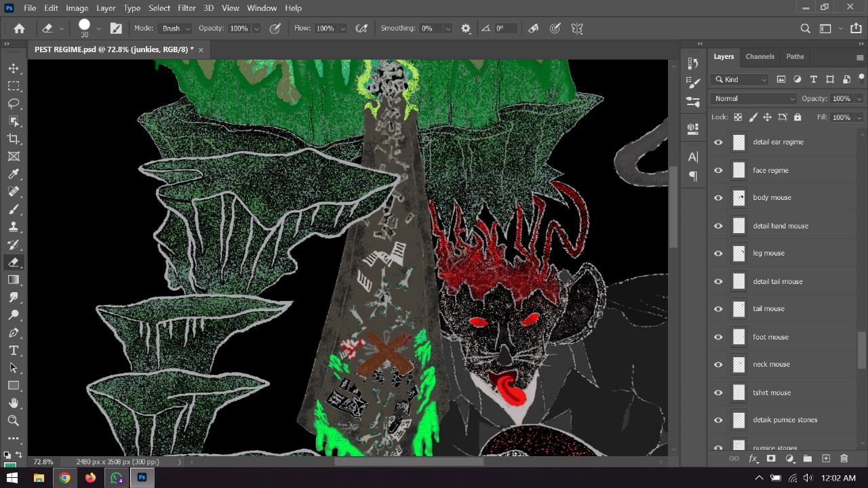
Task: Delete the selected layer with trash icon
Action: click(844, 459)
